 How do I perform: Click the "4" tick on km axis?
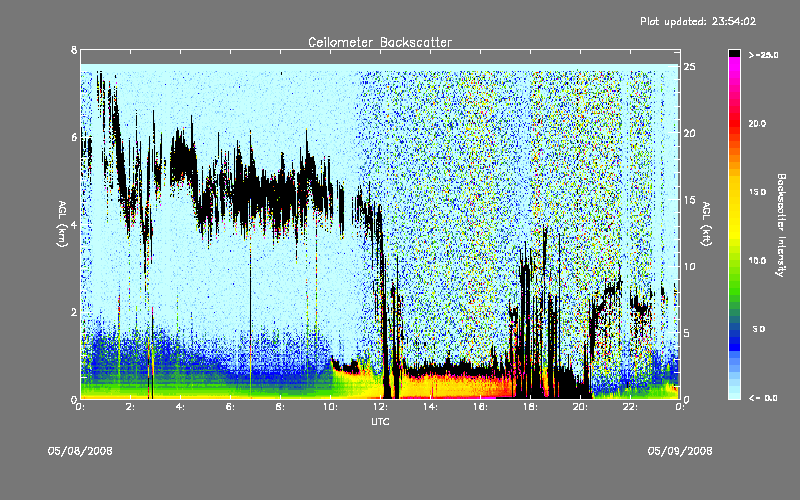[x=74, y=224]
